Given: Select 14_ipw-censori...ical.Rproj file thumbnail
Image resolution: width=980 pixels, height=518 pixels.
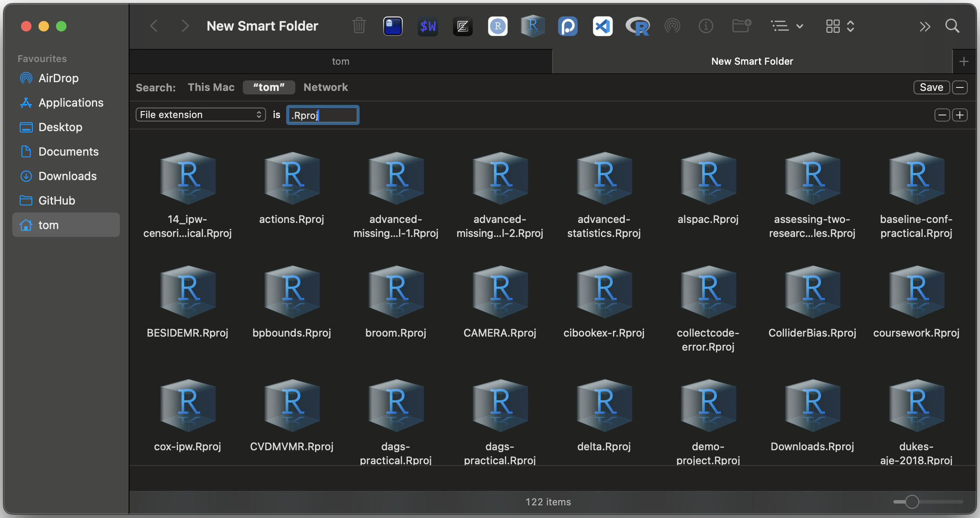Looking at the screenshot, I should 188,178.
